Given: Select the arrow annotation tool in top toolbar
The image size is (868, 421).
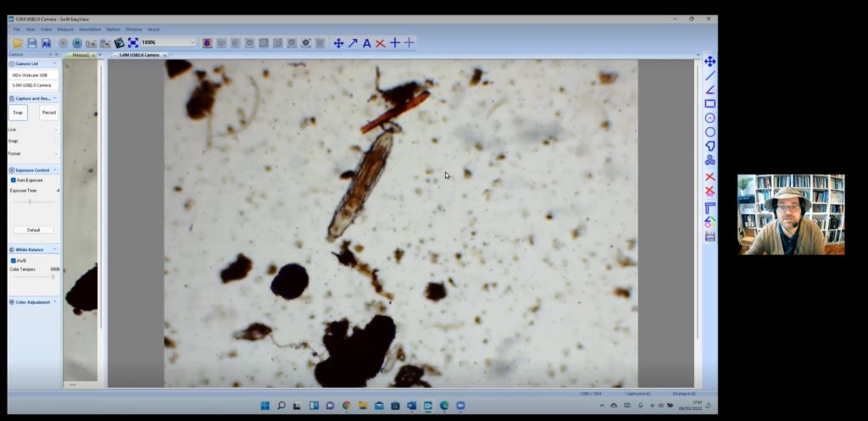Looking at the screenshot, I should [353, 43].
